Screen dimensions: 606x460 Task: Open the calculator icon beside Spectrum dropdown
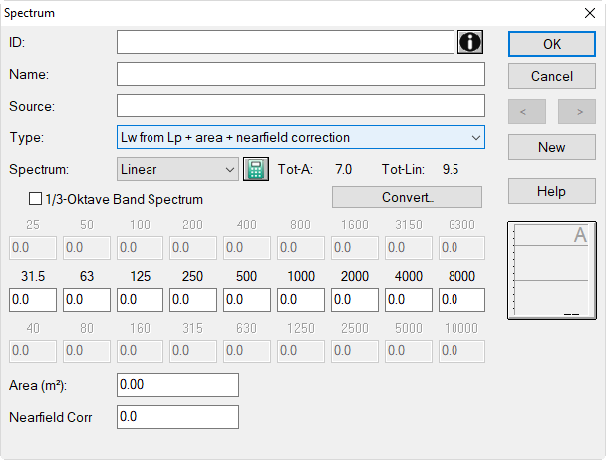256,169
